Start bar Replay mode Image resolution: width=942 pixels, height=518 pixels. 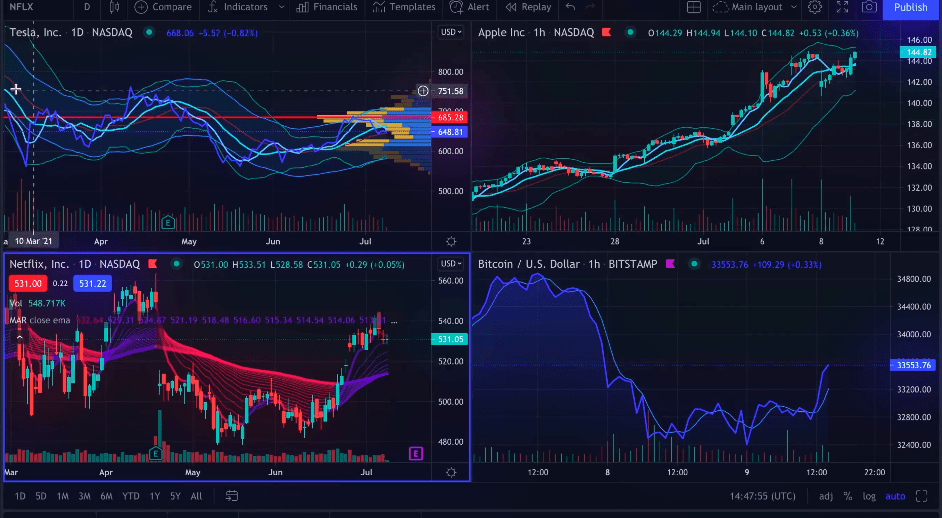528,7
